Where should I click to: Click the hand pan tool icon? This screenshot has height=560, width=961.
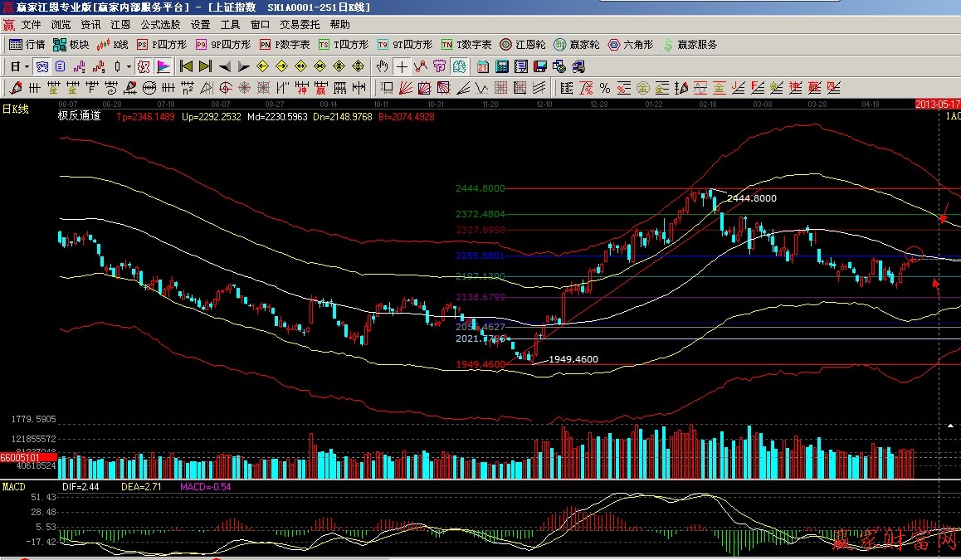click(x=382, y=66)
